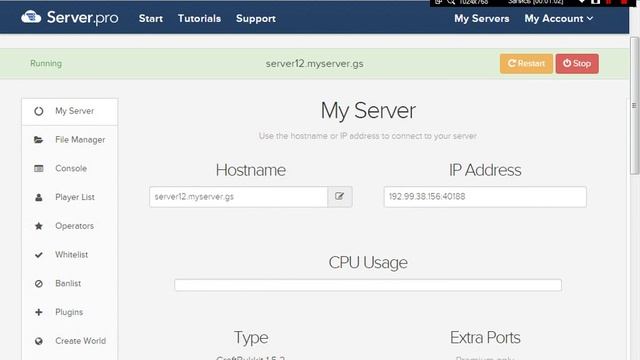Viewport: 640px width, 360px height.
Task: Open My Servers in the top navigation
Action: point(482,18)
